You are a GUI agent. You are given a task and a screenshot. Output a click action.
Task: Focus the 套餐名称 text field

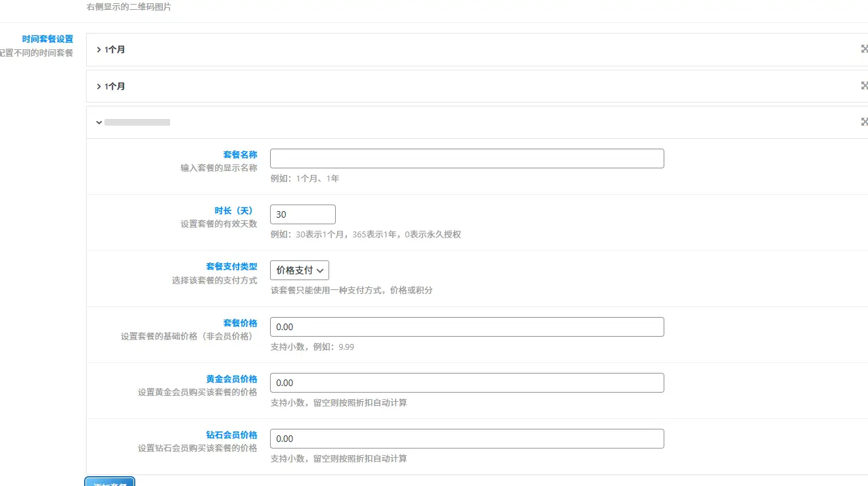point(467,158)
